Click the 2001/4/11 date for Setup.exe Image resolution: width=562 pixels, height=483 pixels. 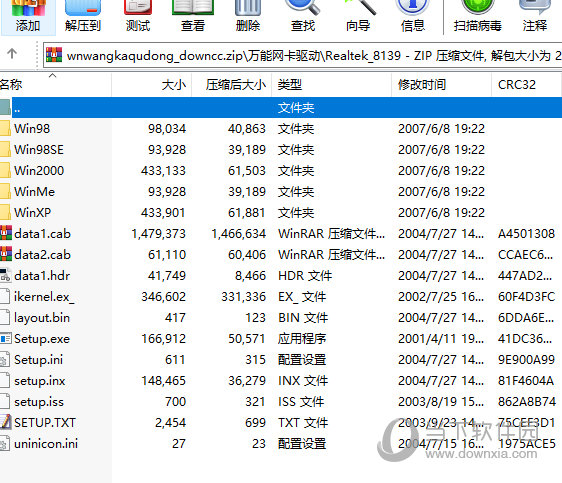(441, 339)
